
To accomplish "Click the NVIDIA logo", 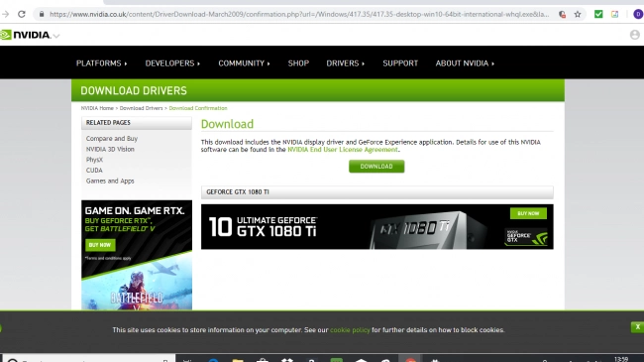I will coord(26,35).
